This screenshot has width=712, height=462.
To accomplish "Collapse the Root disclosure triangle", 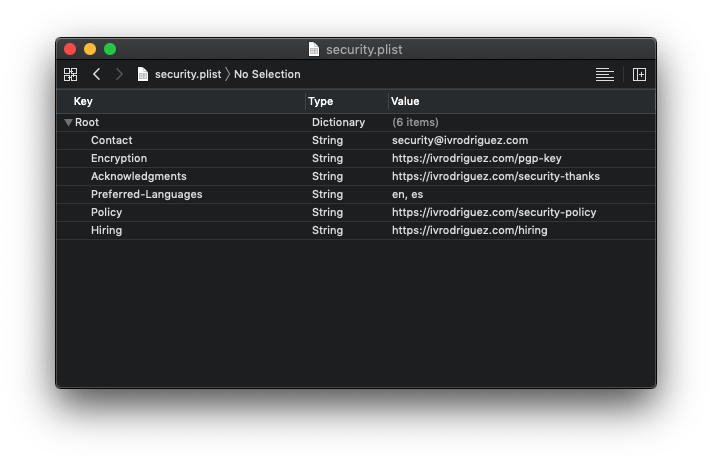I will [68, 122].
